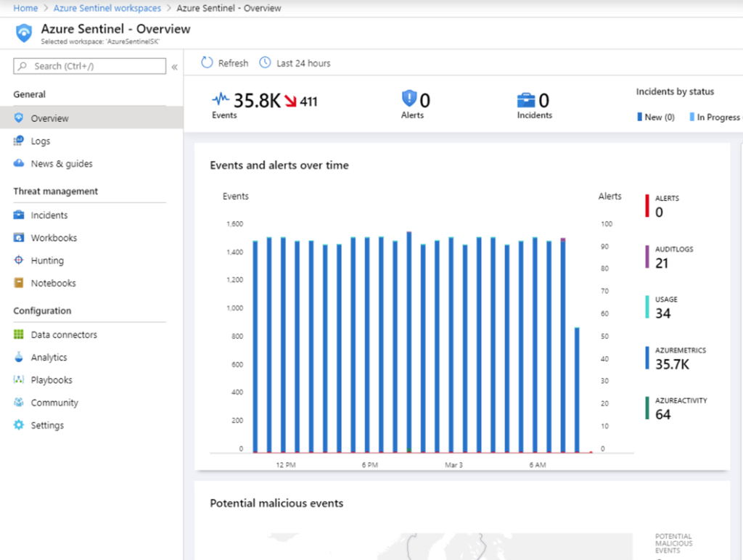Open Settings in the sidebar
Viewport: 743px width, 560px height.
(91, 425)
